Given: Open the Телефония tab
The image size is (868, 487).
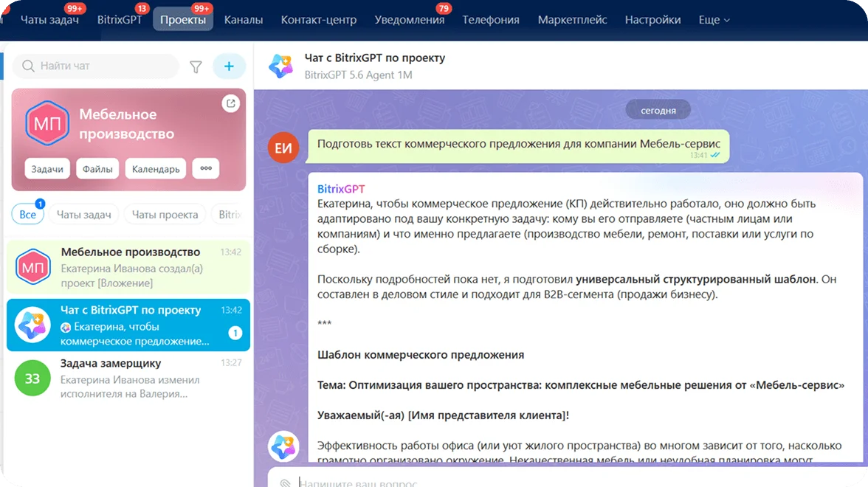Looking at the screenshot, I should 491,20.
